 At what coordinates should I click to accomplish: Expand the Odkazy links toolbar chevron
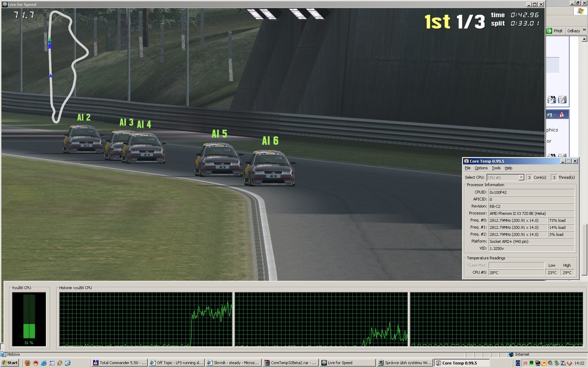point(584,30)
